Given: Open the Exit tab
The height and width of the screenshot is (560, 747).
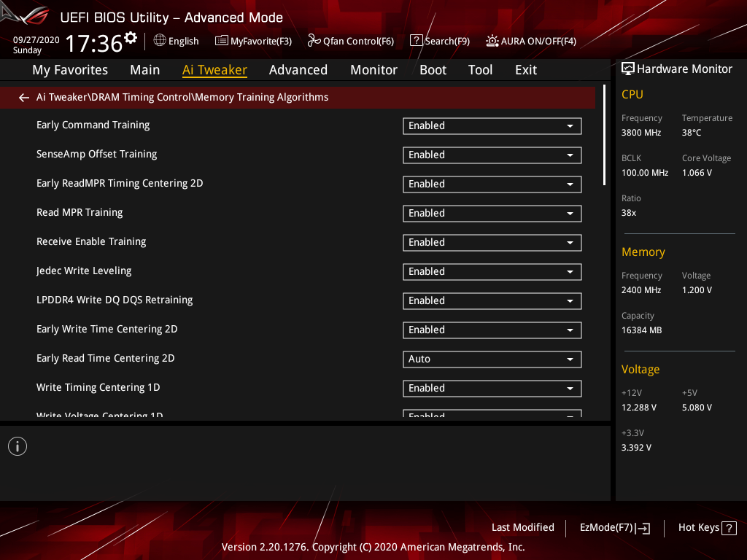Looking at the screenshot, I should [526, 70].
